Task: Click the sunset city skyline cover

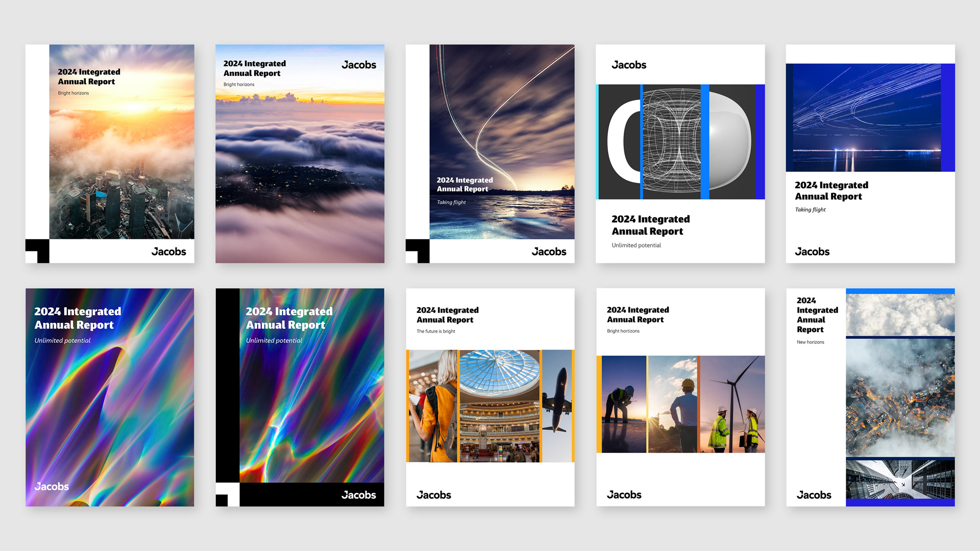Action: click(121, 153)
